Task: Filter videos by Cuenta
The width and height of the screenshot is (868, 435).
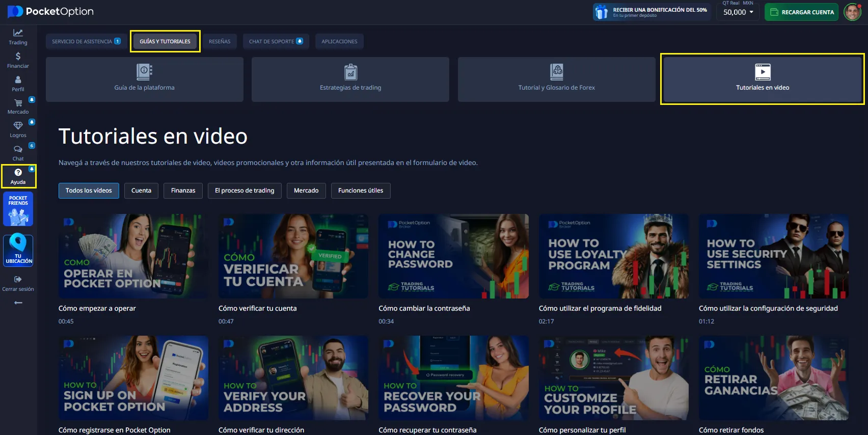Action: (141, 191)
